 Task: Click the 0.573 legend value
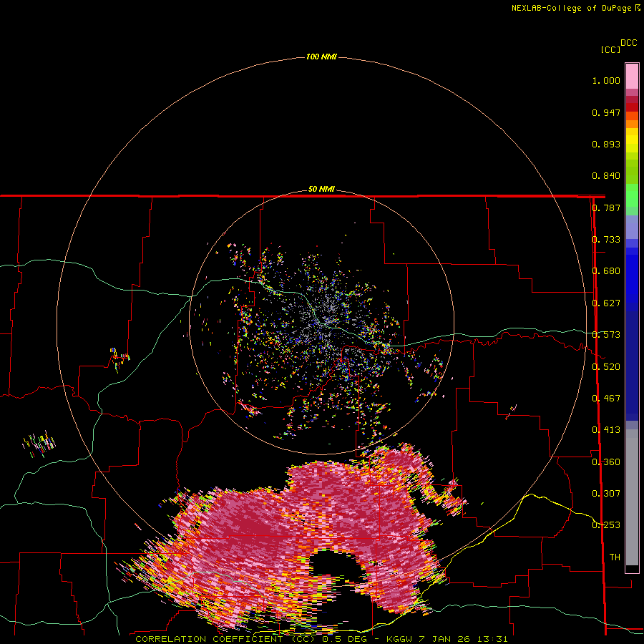click(606, 335)
